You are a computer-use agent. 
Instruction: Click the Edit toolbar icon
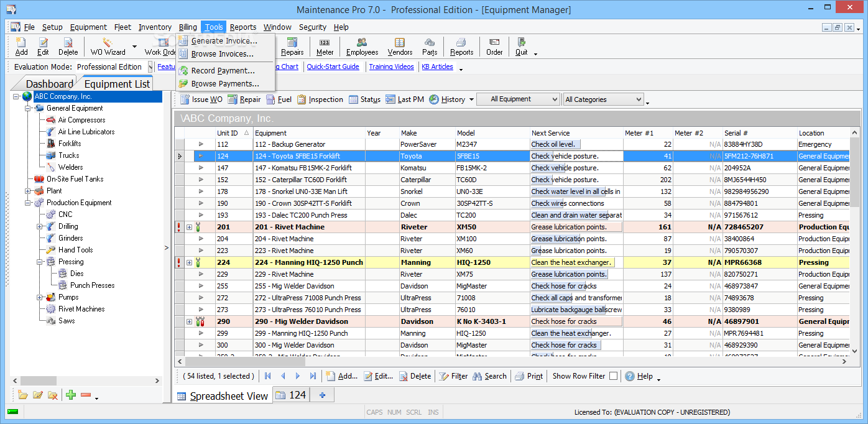point(43,47)
